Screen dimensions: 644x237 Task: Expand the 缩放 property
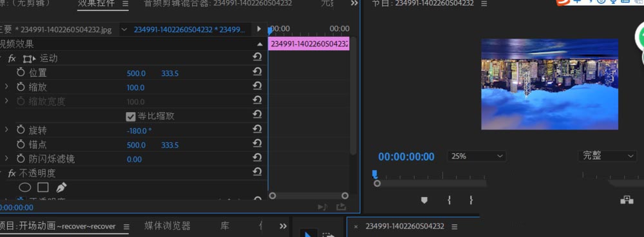(x=6, y=87)
